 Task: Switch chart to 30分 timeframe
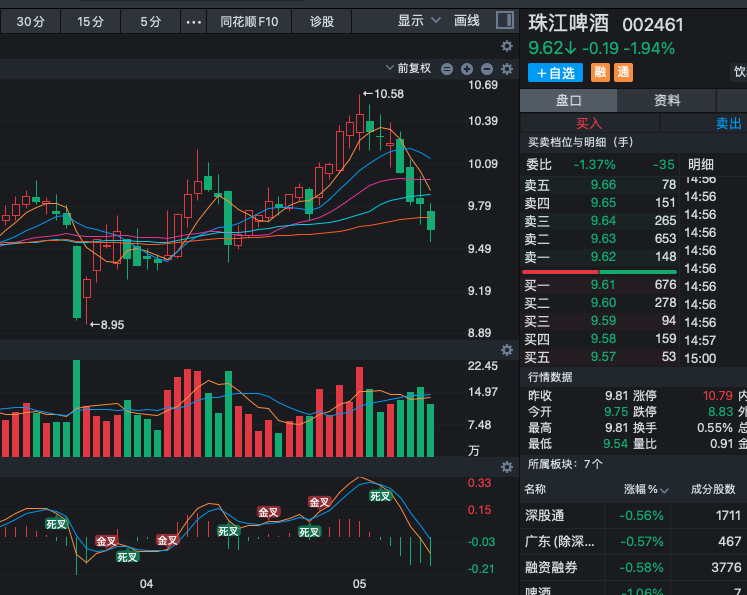point(30,22)
